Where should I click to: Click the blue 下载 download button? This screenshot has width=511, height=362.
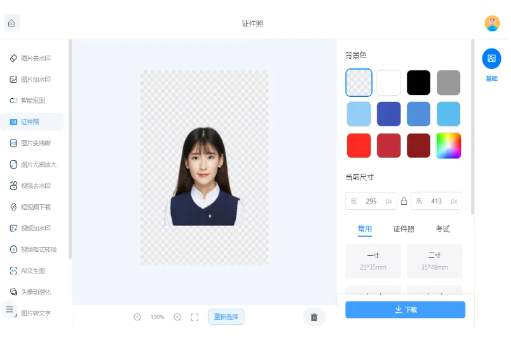tap(405, 310)
